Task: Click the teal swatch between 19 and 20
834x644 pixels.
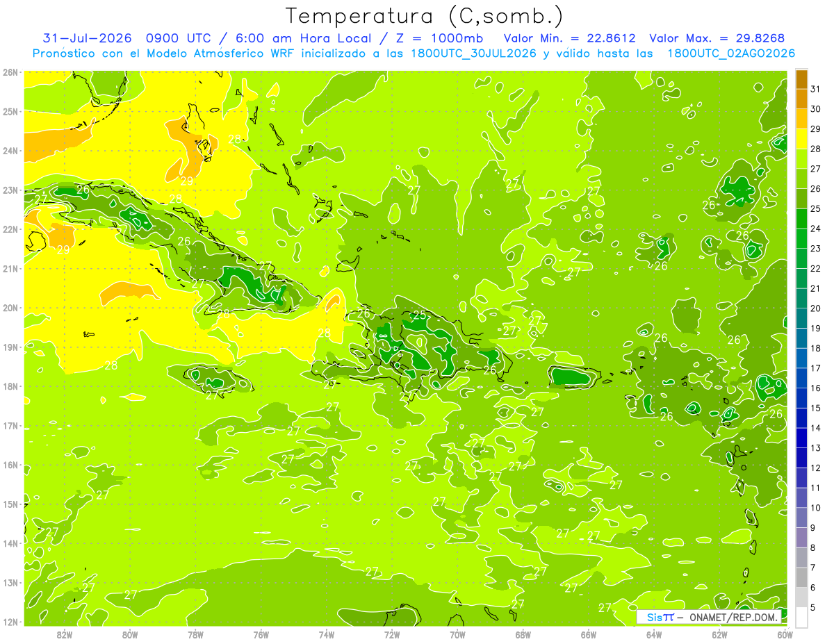Action: (801, 318)
